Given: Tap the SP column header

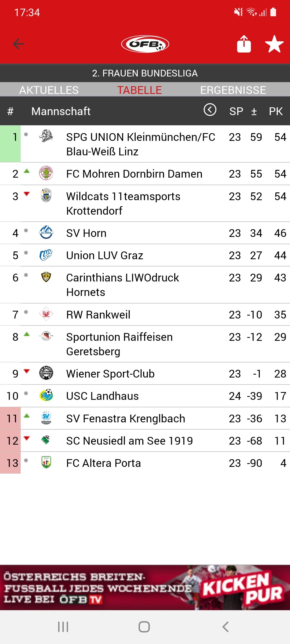Looking at the screenshot, I should pyautogui.click(x=236, y=111).
